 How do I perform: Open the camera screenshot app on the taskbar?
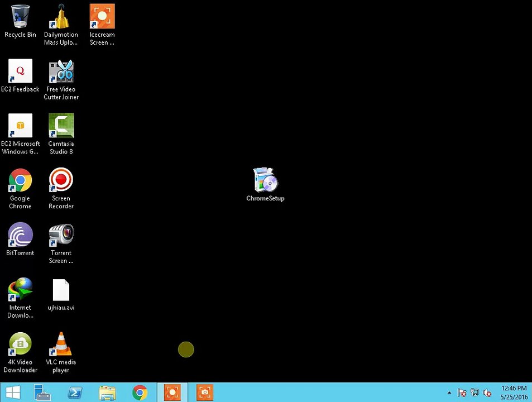pos(205,393)
